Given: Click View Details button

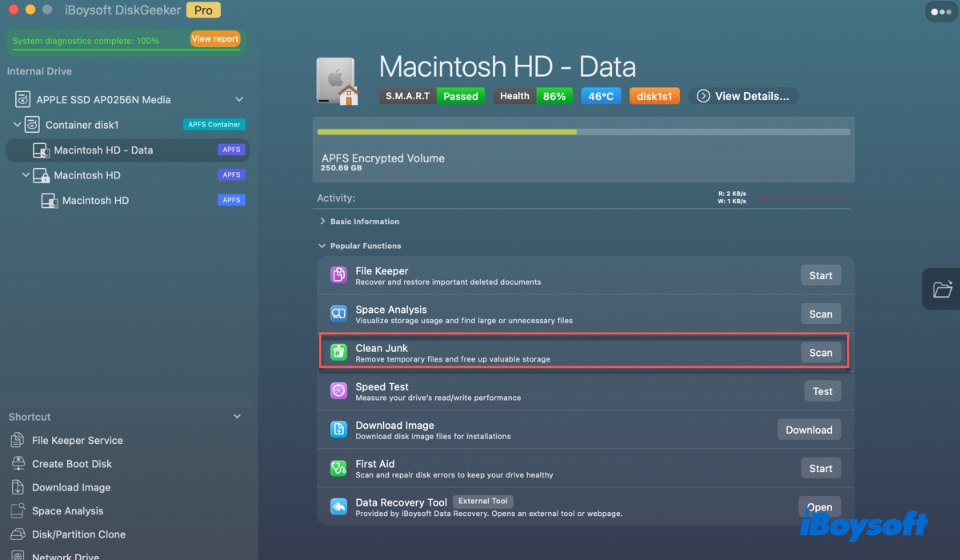Looking at the screenshot, I should [743, 96].
